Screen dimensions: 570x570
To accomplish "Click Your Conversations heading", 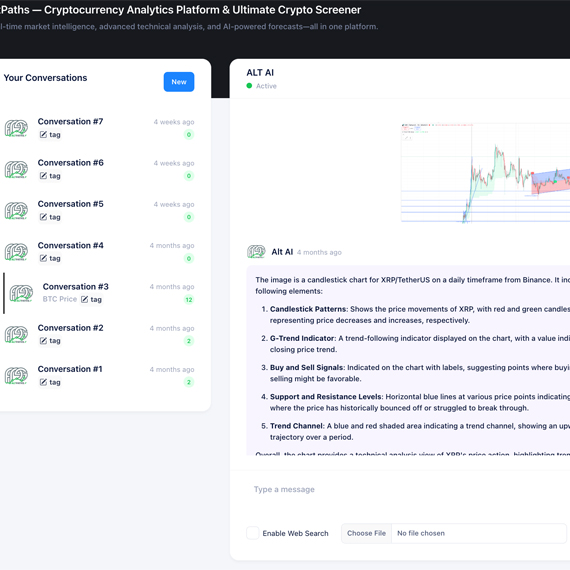I will click(45, 78).
